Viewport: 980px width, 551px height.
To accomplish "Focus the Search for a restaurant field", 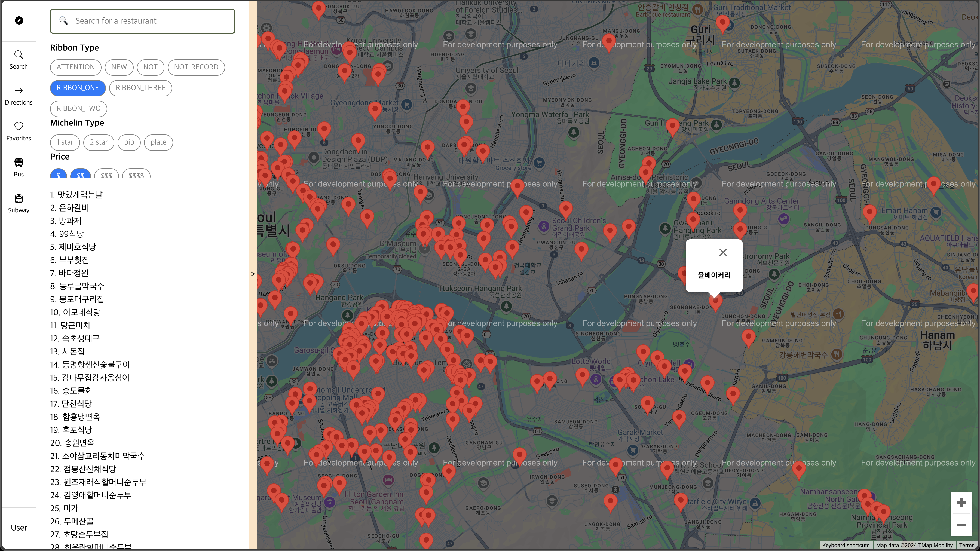I will click(x=143, y=21).
